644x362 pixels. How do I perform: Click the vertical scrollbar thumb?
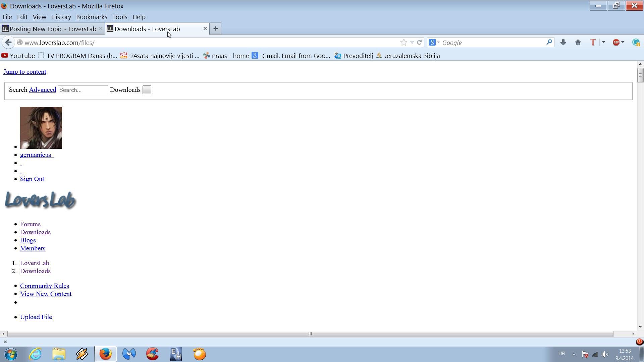[640, 75]
